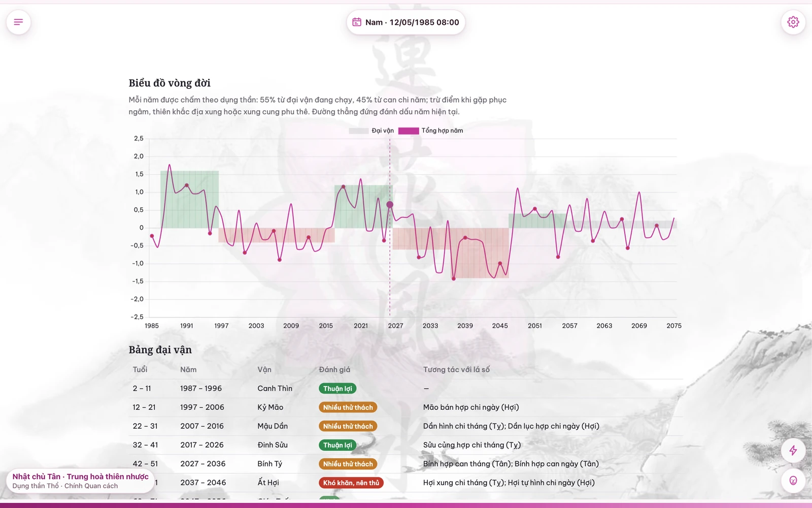Click the magenta Tổng hợp năm legend swatch

tap(409, 131)
